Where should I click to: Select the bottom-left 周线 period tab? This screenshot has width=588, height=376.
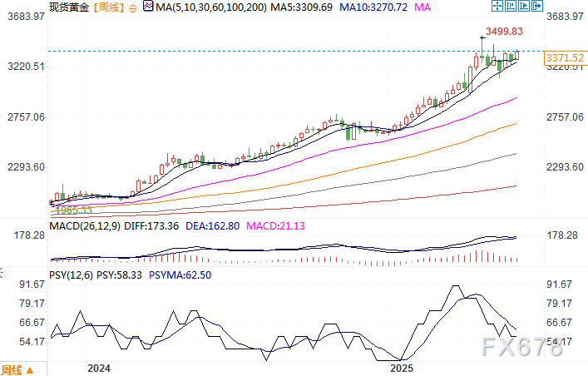click(x=12, y=369)
